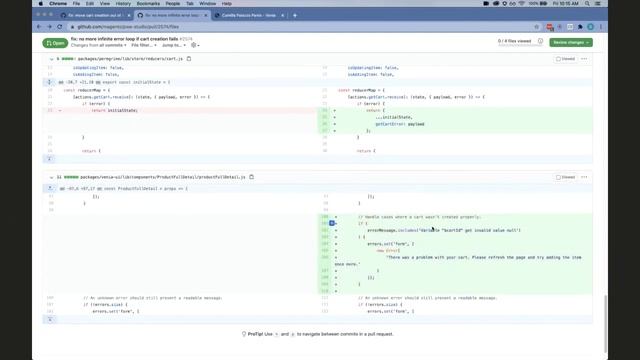Open the cart.js file options ellipsis
640x360 pixels.
click(584, 59)
